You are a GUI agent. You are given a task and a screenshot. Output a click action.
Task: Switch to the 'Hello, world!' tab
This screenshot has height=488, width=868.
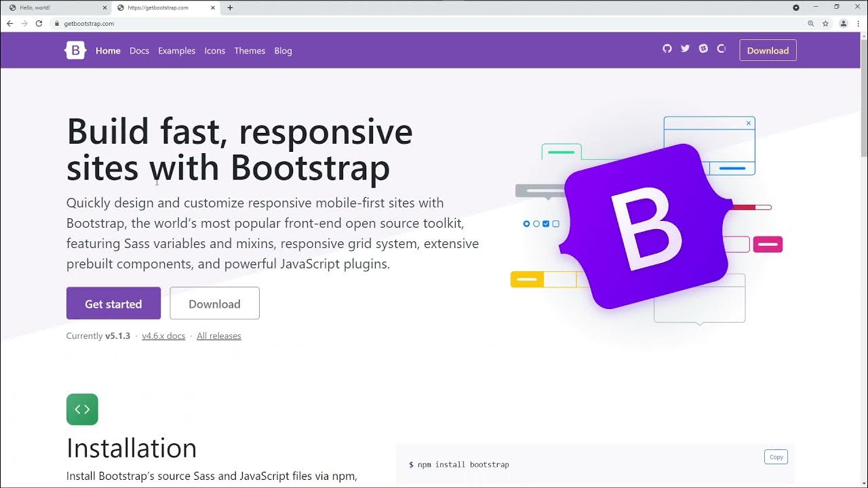58,7
